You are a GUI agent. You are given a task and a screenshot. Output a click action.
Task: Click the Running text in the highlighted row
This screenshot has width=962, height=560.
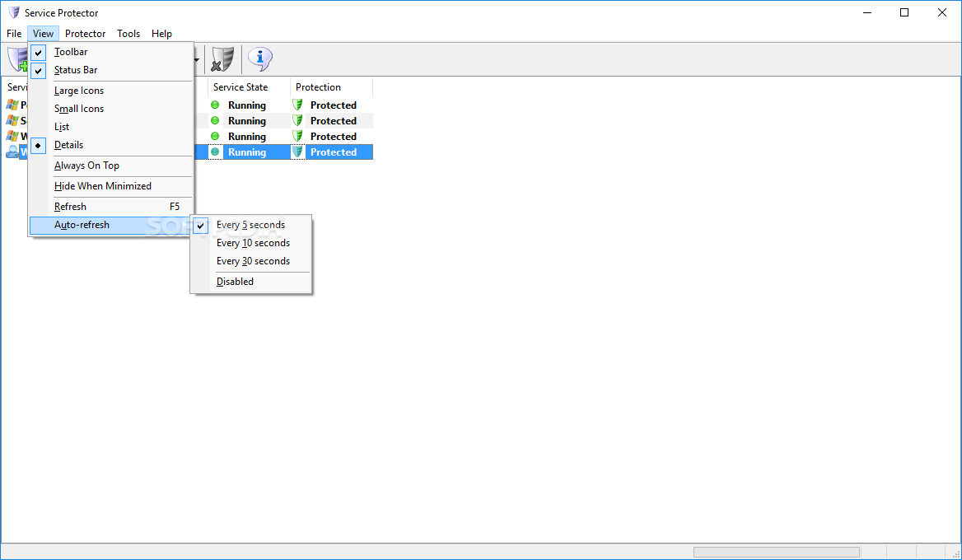[x=246, y=152]
